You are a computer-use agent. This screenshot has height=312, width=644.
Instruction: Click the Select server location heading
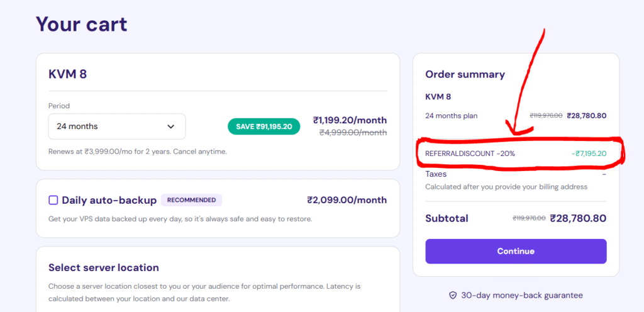point(104,267)
